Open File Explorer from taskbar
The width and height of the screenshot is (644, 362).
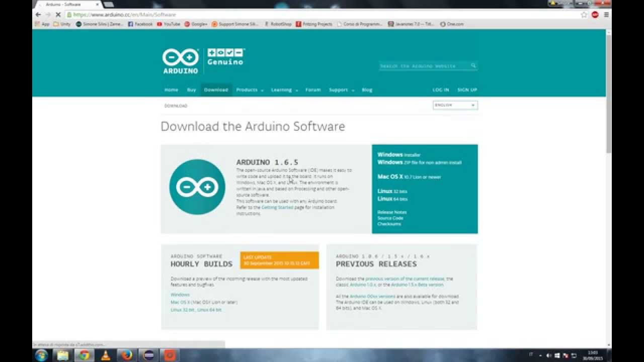tap(63, 355)
